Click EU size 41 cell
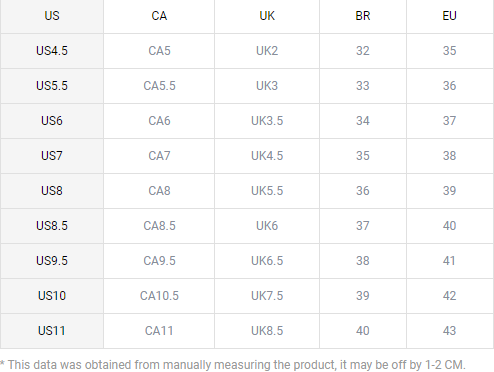This screenshot has width=494, height=372. [x=449, y=261]
